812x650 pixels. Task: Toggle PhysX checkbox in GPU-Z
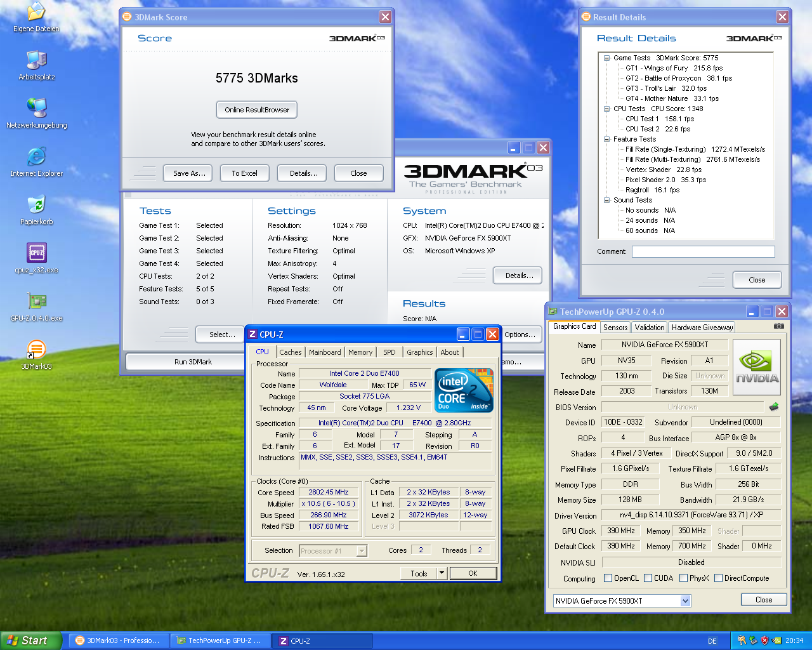(x=684, y=578)
